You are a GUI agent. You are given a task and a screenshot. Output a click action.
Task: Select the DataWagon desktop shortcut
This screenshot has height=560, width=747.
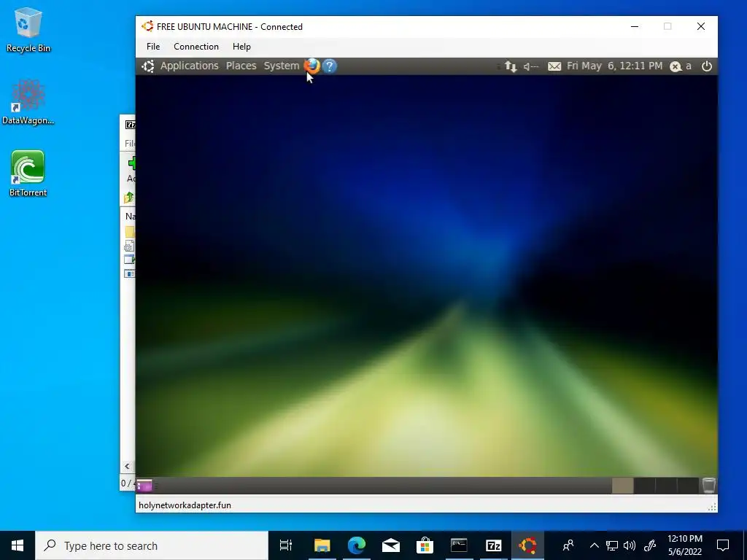coord(28,102)
